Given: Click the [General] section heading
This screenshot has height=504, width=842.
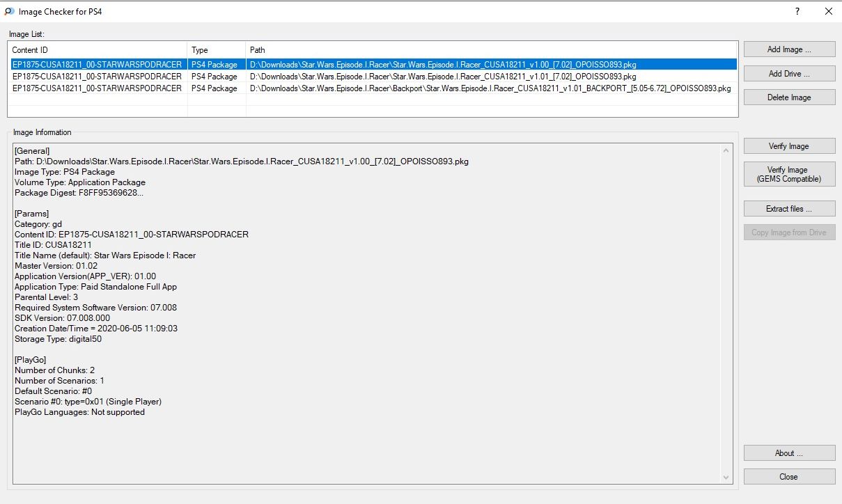Looking at the screenshot, I should [x=32, y=151].
